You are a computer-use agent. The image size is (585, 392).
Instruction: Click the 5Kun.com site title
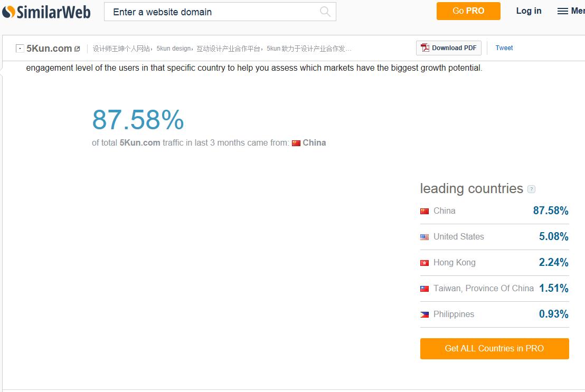[x=49, y=49]
